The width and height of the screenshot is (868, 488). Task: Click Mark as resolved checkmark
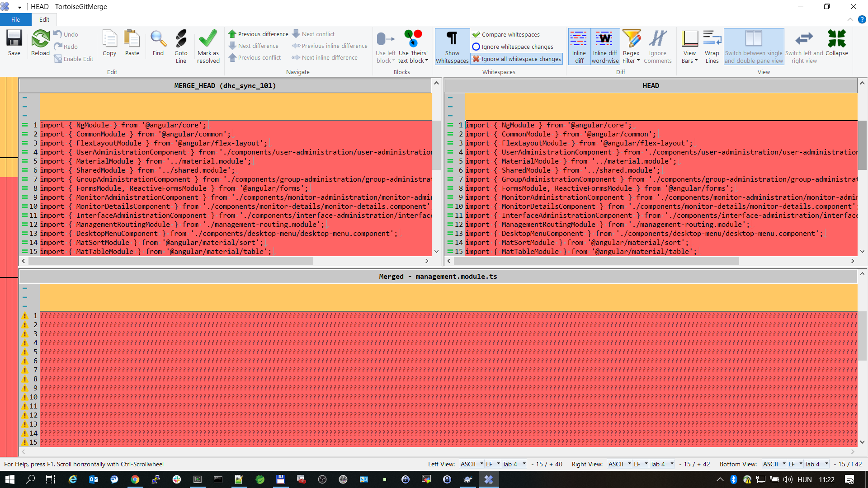(208, 46)
